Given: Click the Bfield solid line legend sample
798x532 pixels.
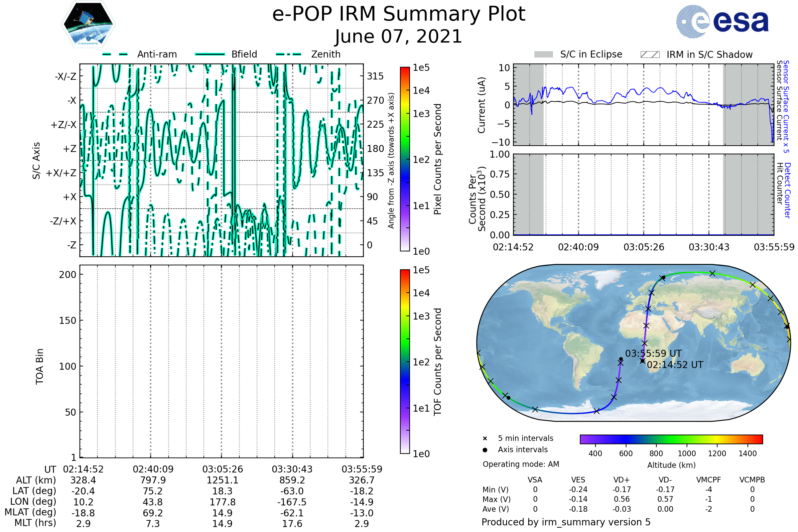Looking at the screenshot, I should click(x=210, y=54).
